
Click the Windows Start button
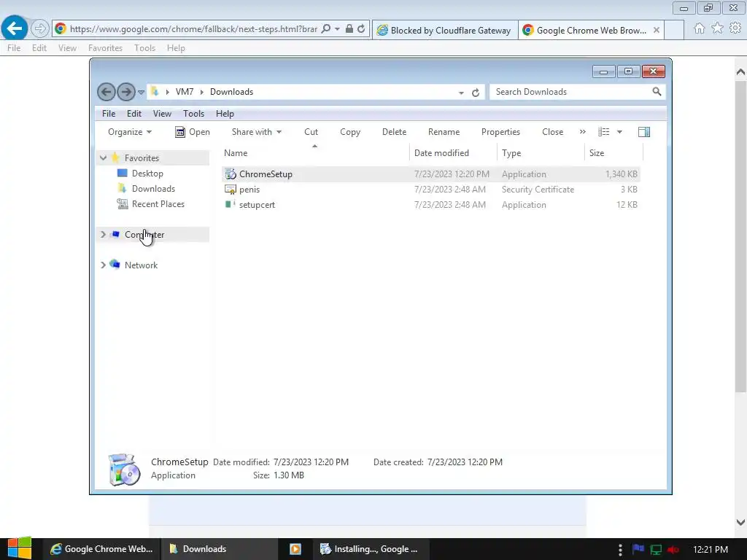[20, 548]
